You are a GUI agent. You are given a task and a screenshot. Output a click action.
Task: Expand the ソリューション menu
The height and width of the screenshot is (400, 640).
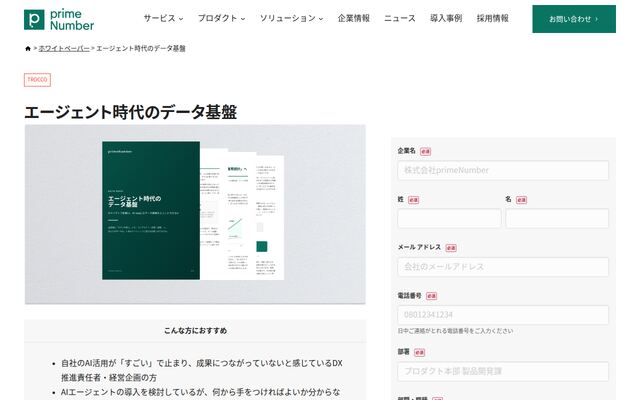pyautogui.click(x=291, y=18)
